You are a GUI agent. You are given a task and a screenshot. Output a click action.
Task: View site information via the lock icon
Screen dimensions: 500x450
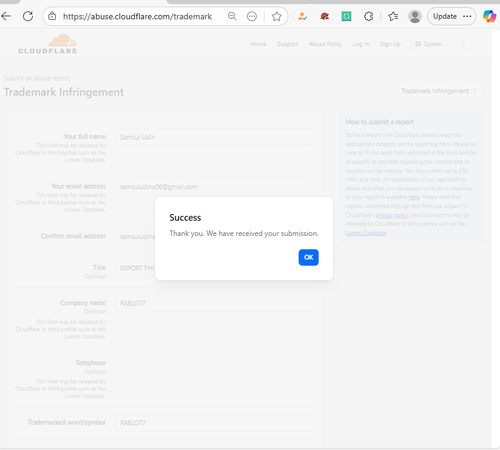[x=52, y=16]
